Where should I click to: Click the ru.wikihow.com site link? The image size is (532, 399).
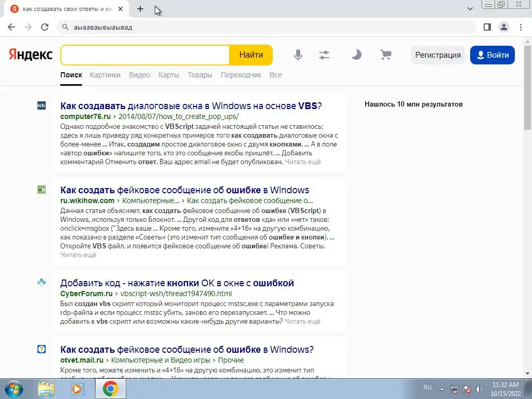click(87, 201)
